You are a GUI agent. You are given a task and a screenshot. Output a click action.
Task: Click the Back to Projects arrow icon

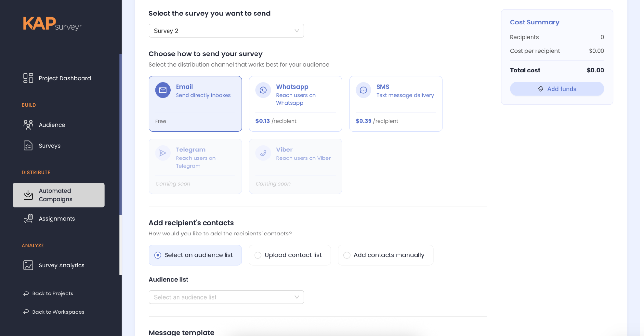[26, 293]
